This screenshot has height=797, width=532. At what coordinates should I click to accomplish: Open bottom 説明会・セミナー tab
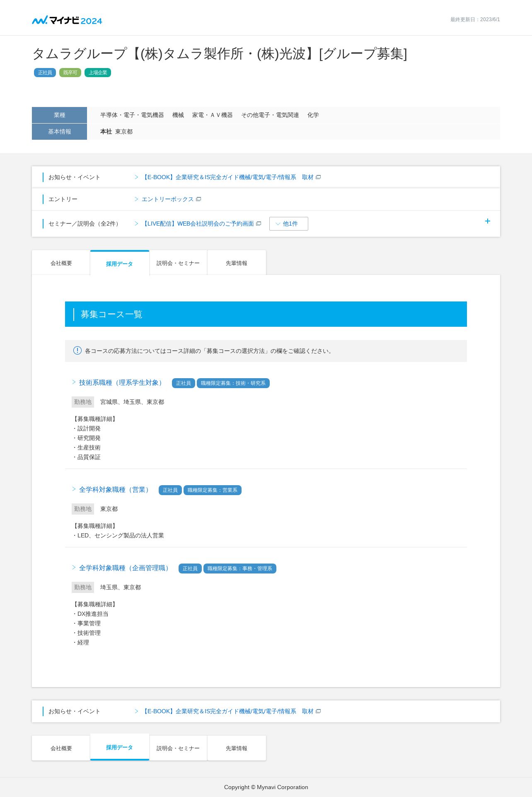point(178,748)
